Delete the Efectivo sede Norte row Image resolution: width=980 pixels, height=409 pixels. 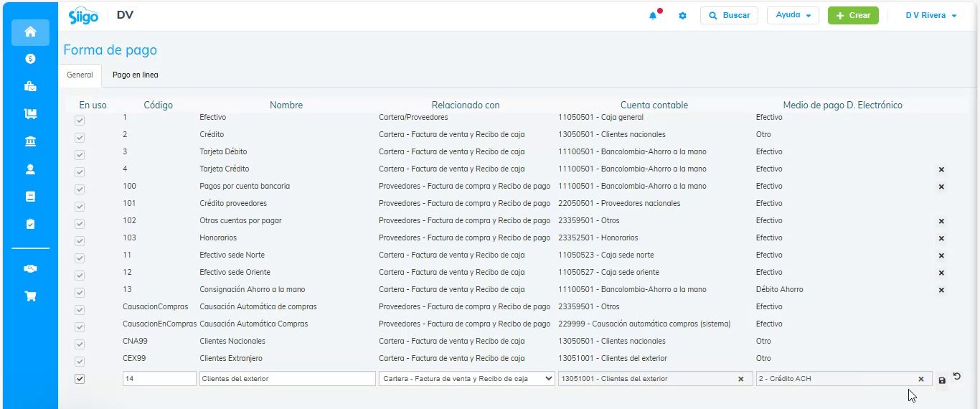point(941,255)
